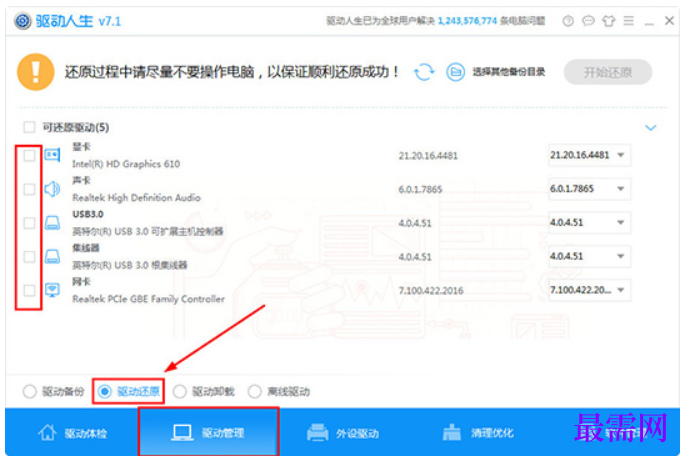Check the Realtek High Definition Audio checkbox
The width and height of the screenshot is (686, 459).
[29, 189]
